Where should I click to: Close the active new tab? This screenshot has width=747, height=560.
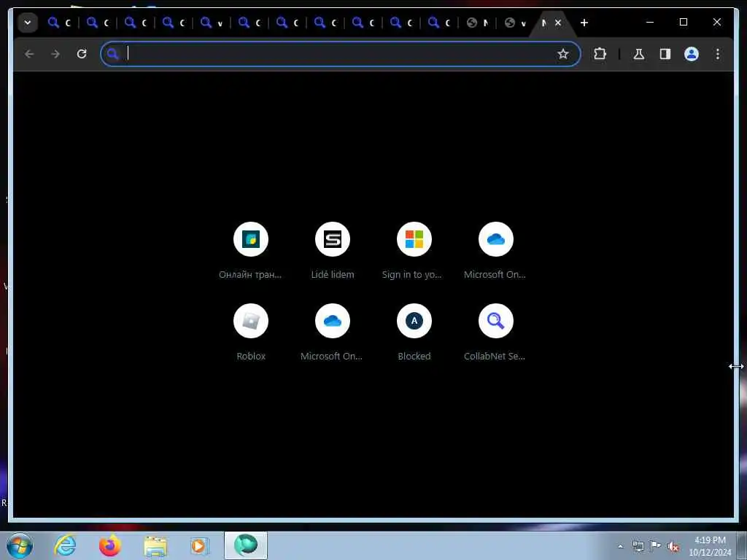pyautogui.click(x=558, y=23)
